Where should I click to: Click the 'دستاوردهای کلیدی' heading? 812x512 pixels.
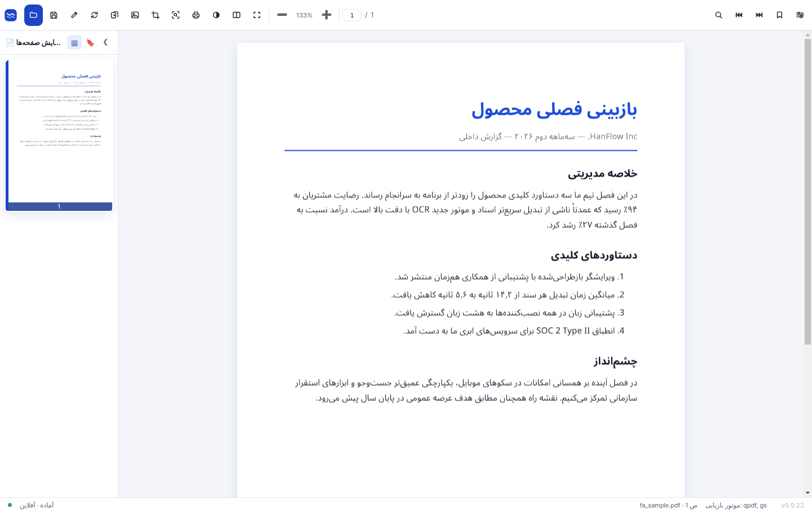[x=594, y=255]
